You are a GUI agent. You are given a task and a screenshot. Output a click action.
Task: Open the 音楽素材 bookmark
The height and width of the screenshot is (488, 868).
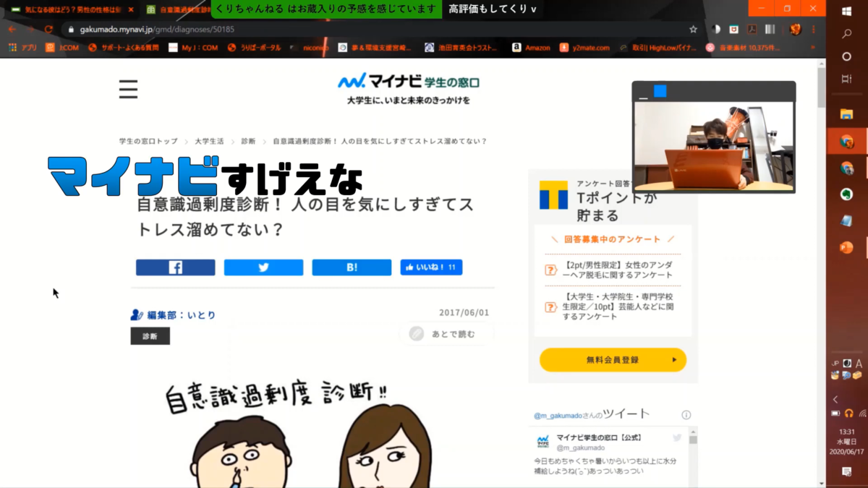click(x=742, y=48)
